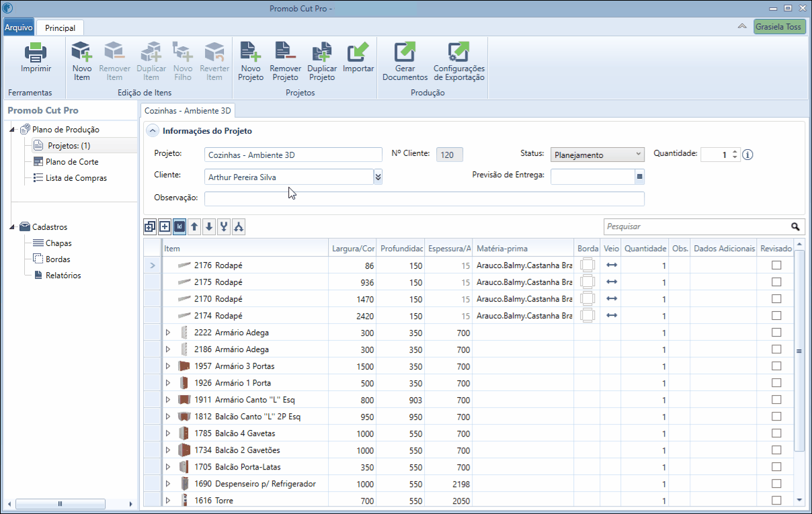The width and height of the screenshot is (812, 514).
Task: Click the Pesquisar search field
Action: pyautogui.click(x=696, y=227)
